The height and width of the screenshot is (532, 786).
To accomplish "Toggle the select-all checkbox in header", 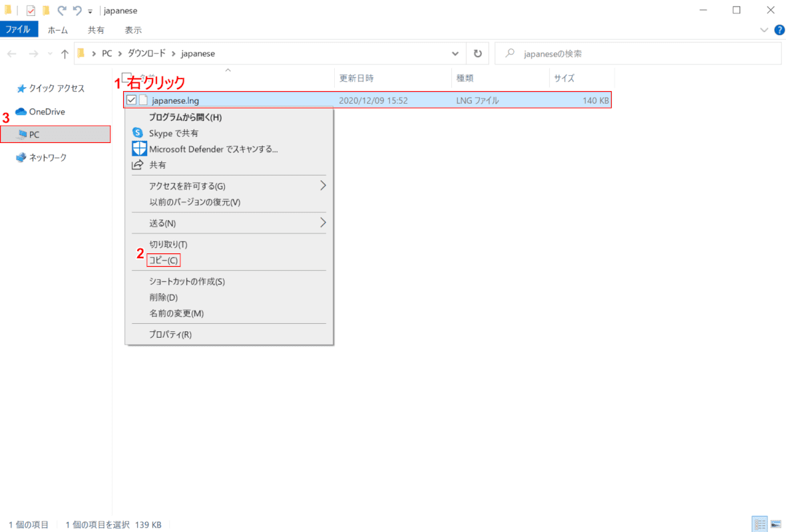I will (x=127, y=78).
